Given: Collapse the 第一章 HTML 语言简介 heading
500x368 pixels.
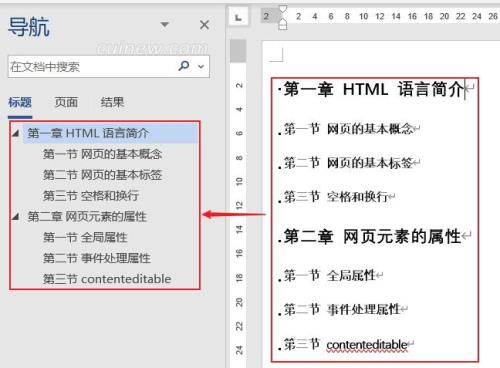Looking at the screenshot, I should point(15,133).
